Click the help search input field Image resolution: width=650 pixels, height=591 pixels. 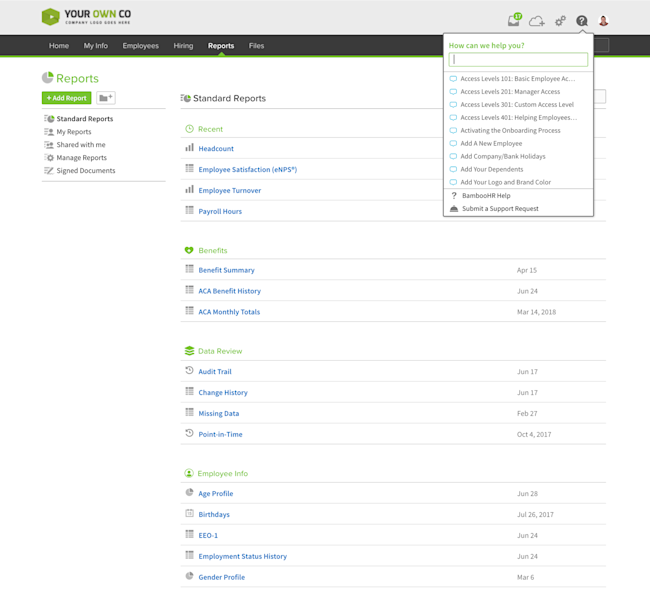click(518, 59)
